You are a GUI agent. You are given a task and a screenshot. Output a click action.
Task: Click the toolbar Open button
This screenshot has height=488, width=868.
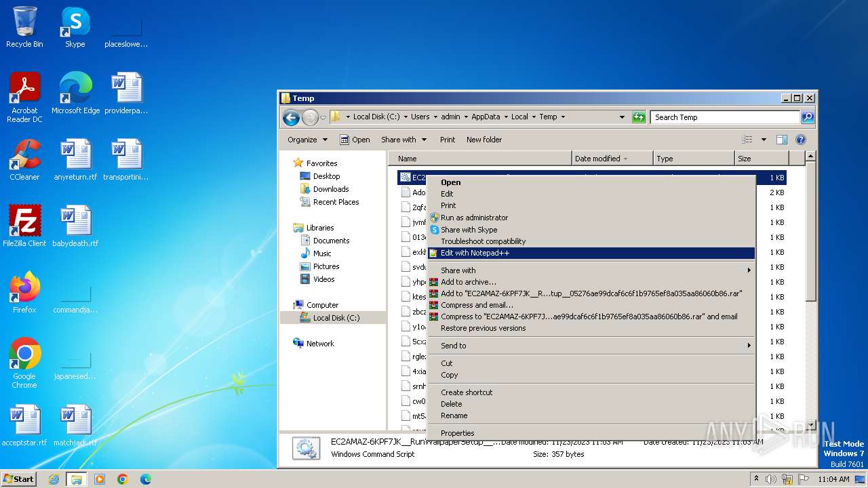(x=355, y=140)
